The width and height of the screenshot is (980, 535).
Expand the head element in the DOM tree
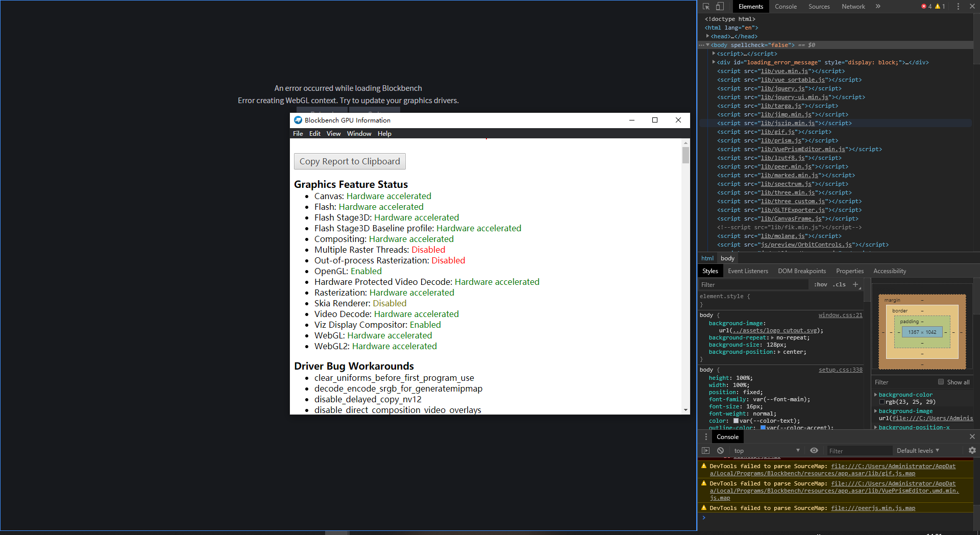click(707, 36)
